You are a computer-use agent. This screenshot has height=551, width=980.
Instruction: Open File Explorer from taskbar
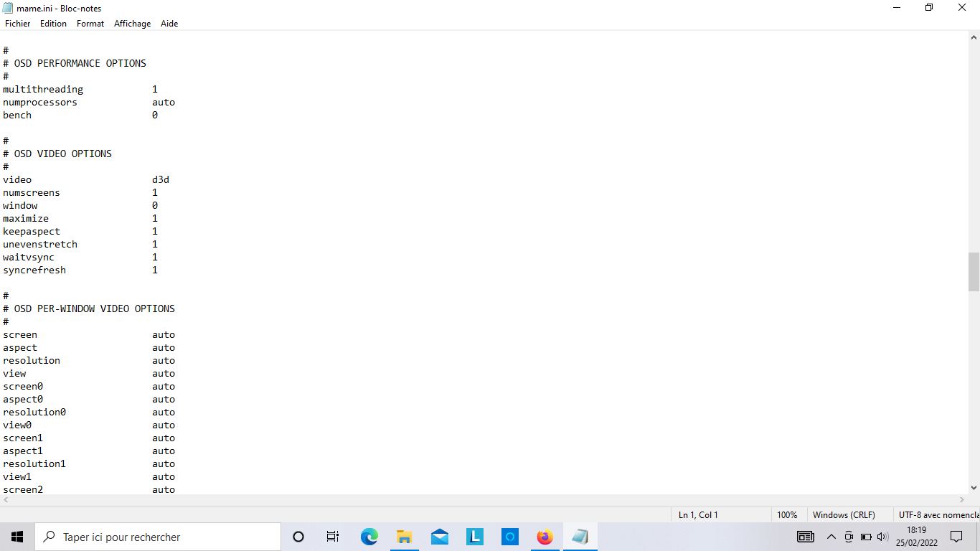tap(404, 537)
